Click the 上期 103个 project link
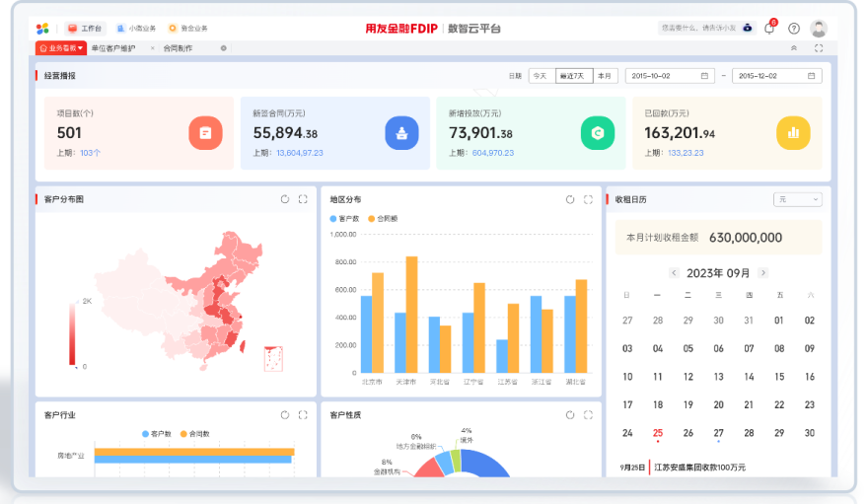The width and height of the screenshot is (868, 504). point(91,153)
